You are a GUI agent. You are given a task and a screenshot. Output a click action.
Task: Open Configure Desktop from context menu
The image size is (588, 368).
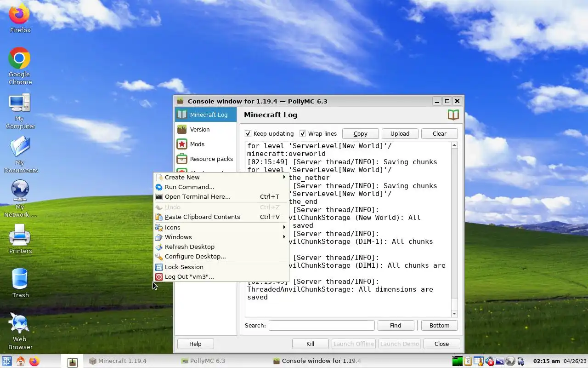point(221,256)
